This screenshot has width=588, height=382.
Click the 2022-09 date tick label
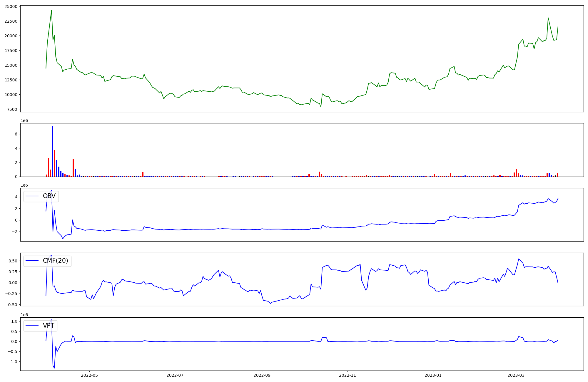coord(262,375)
